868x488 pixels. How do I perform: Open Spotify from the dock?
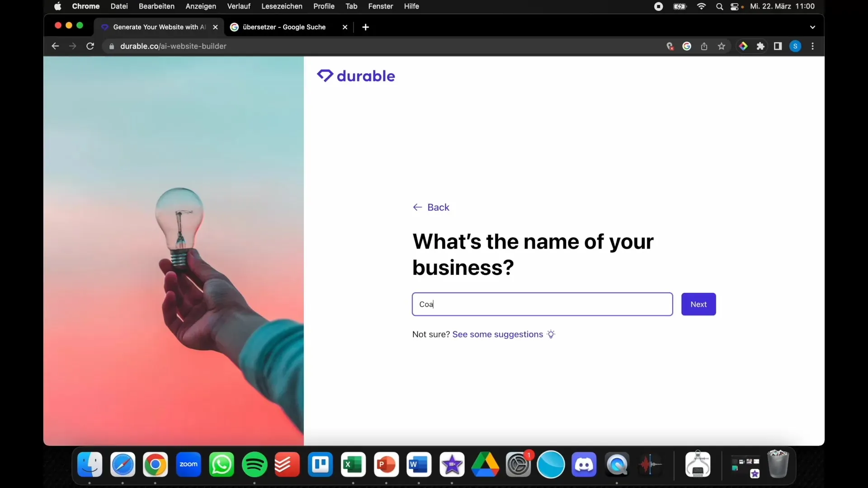(255, 465)
